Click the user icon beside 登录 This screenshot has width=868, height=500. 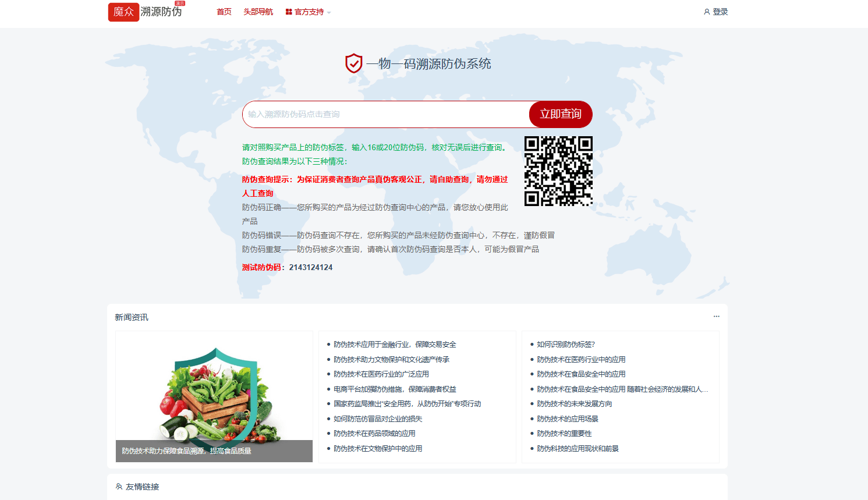click(x=707, y=12)
